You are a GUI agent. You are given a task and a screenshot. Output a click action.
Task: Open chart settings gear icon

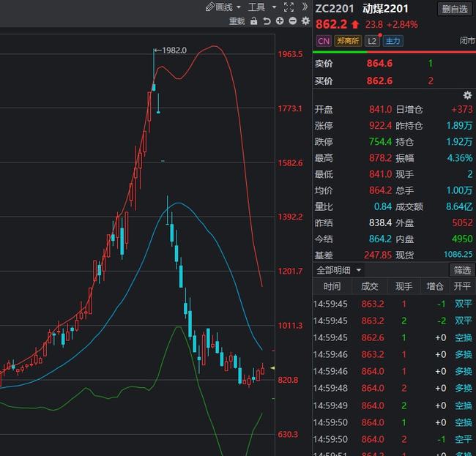(305, 21)
